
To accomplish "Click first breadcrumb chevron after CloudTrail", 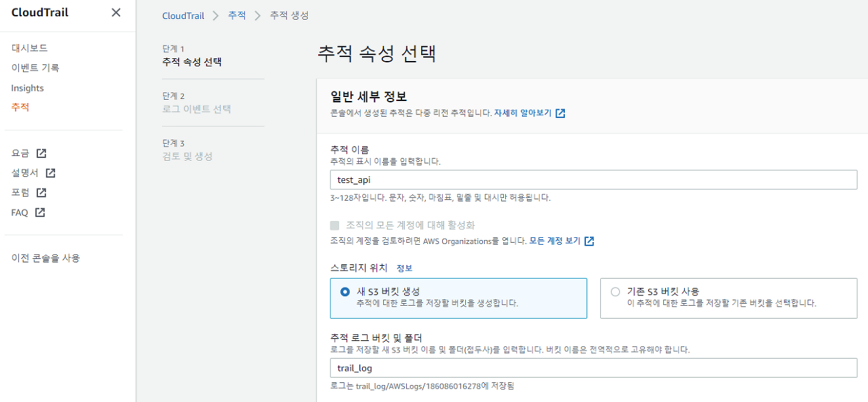I will 216,16.
